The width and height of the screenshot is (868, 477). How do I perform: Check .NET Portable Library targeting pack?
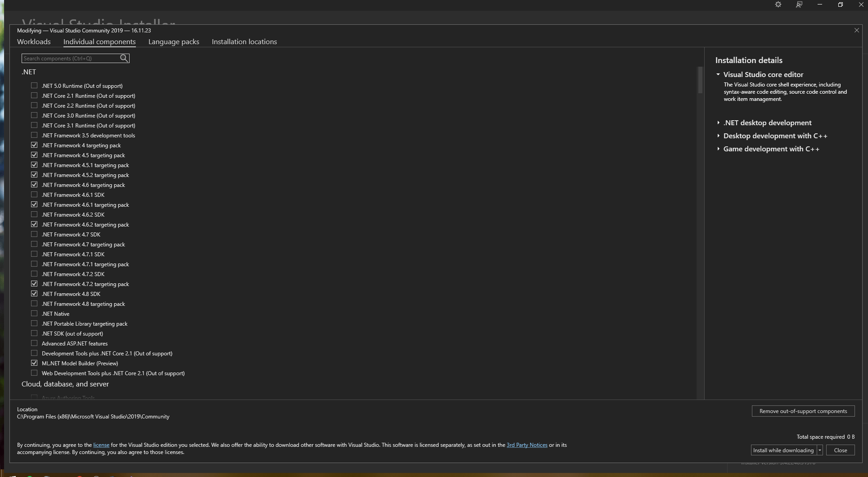point(34,323)
